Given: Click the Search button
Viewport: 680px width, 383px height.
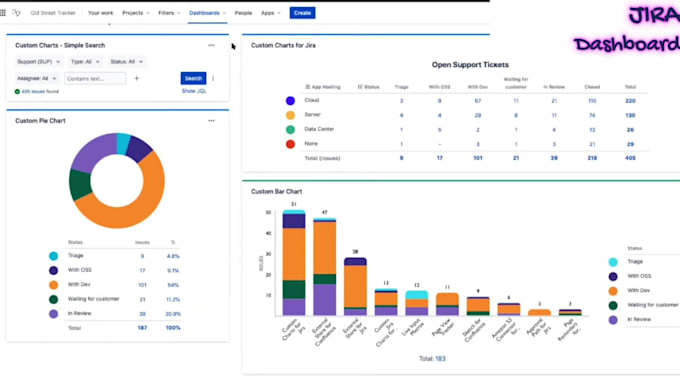Looking at the screenshot, I should point(193,79).
